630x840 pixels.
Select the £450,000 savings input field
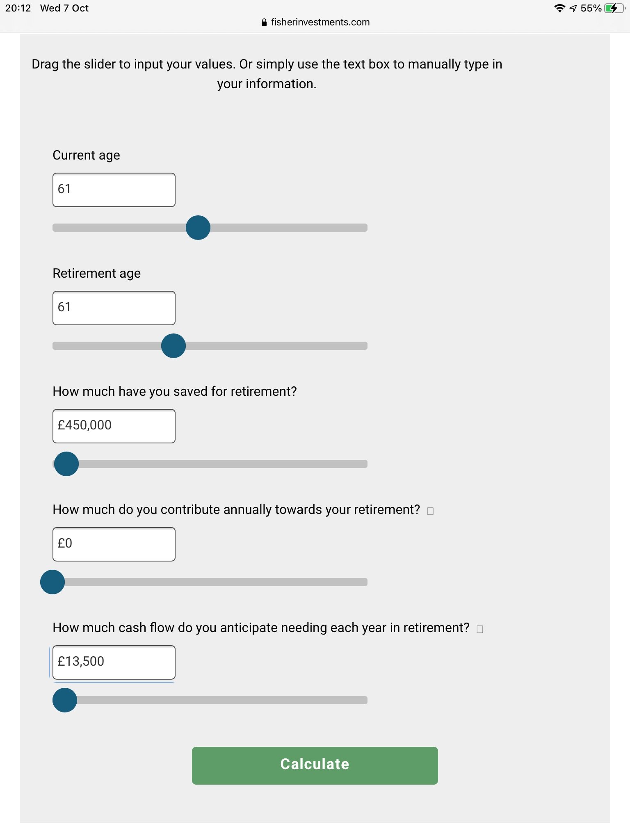(114, 426)
